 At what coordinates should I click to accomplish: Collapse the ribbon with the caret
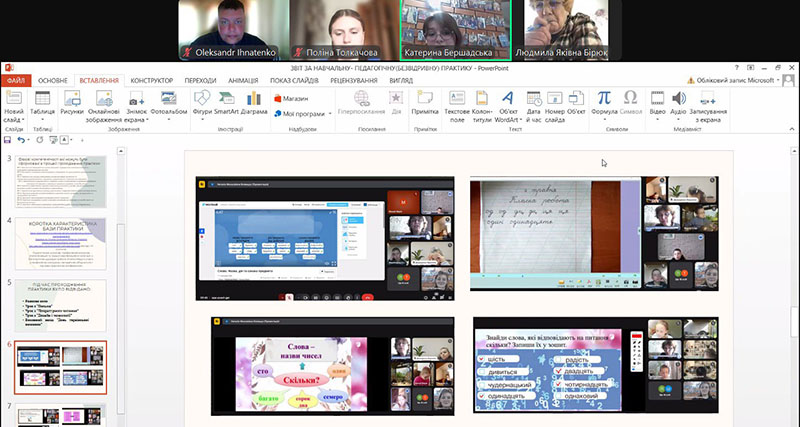pyautogui.click(x=792, y=129)
